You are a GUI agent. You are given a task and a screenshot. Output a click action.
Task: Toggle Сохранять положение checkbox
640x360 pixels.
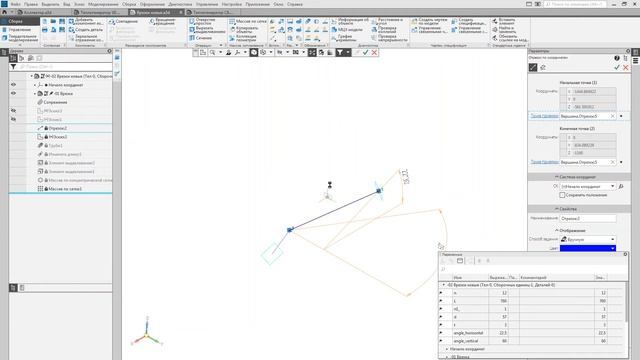pos(562,195)
